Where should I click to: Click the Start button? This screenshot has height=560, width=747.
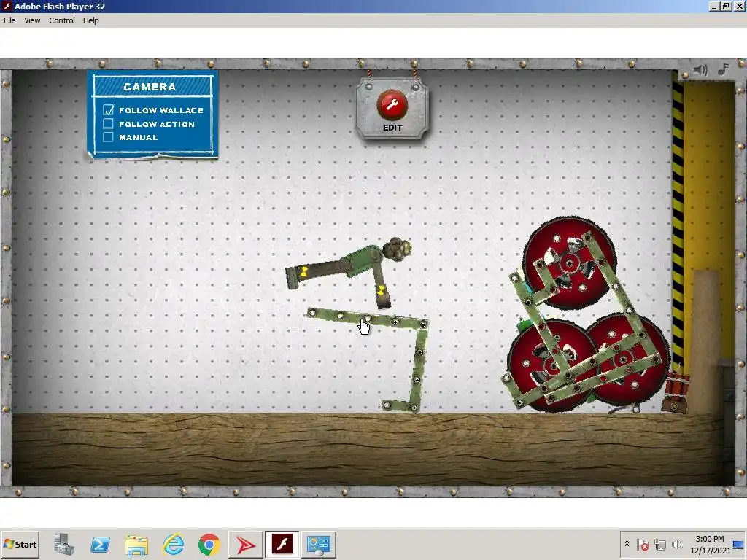20,544
